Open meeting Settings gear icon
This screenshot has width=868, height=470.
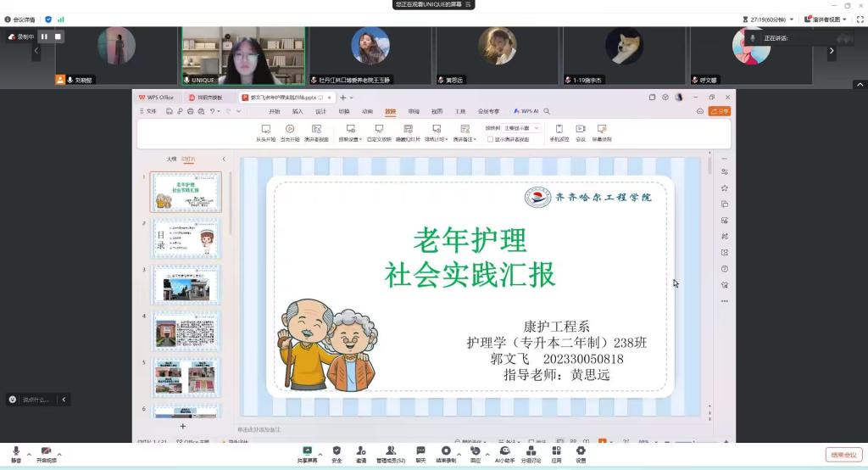click(581, 451)
